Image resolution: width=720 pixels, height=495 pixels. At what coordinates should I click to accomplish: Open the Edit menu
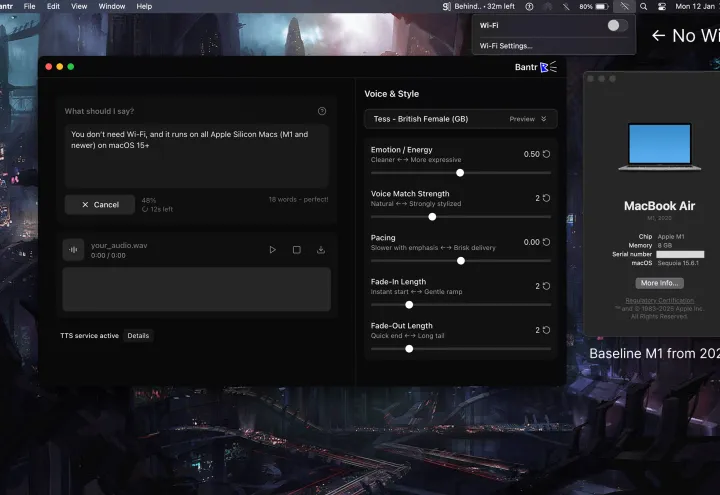[53, 6]
